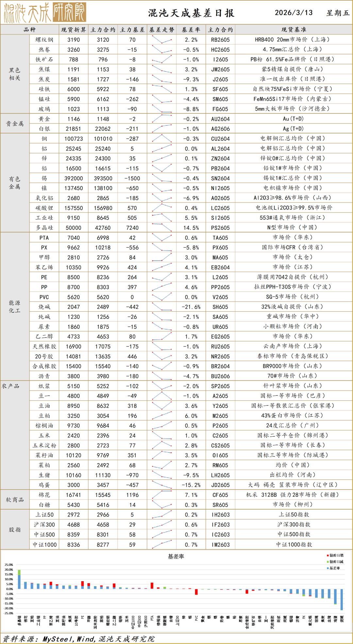Click the 铁矿石 basis trend sparkline
This screenshot has height=644, width=353.
point(162,59)
